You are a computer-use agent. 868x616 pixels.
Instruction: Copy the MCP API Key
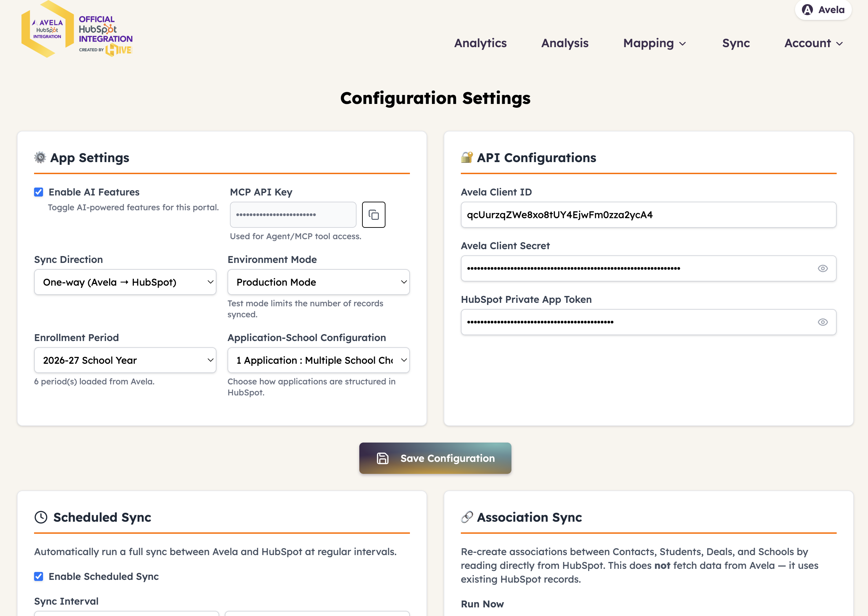click(x=373, y=215)
